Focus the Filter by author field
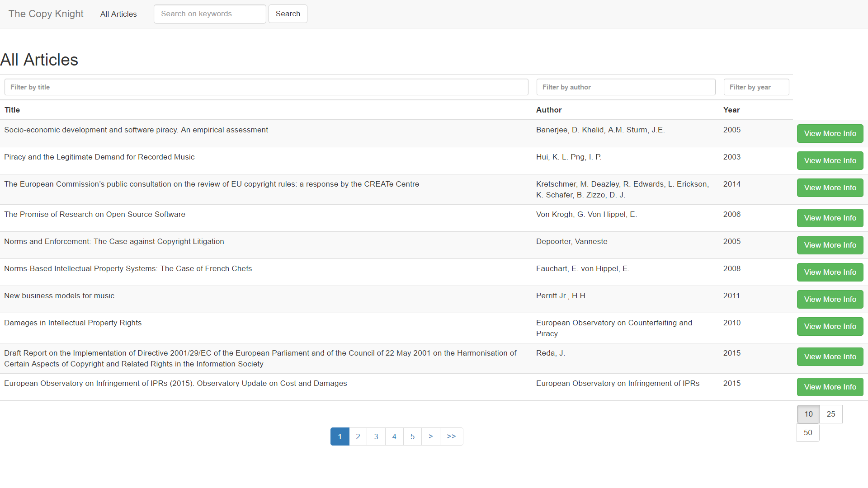868x488 pixels. point(626,87)
